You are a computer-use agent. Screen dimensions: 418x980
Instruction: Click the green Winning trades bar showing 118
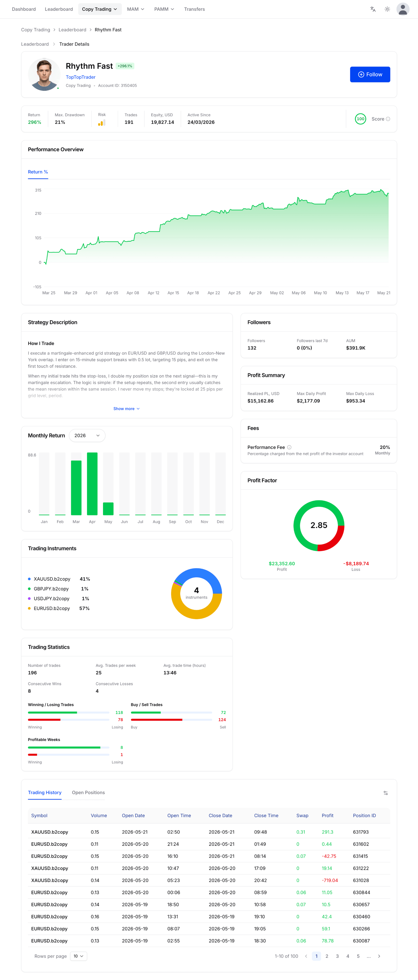52,713
